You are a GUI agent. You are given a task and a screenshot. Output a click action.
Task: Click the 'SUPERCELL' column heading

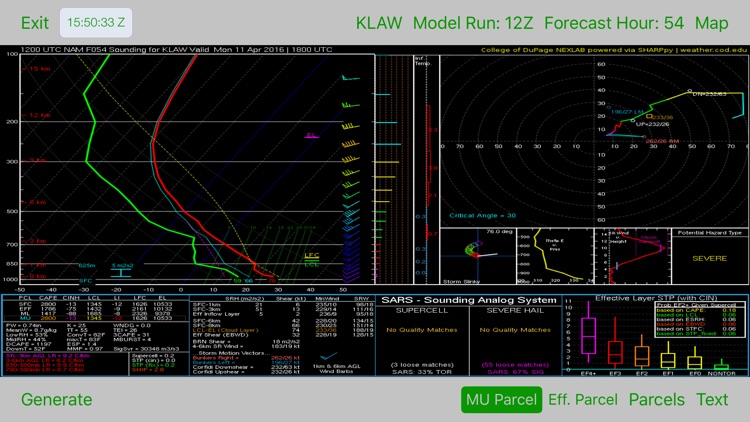(x=421, y=311)
